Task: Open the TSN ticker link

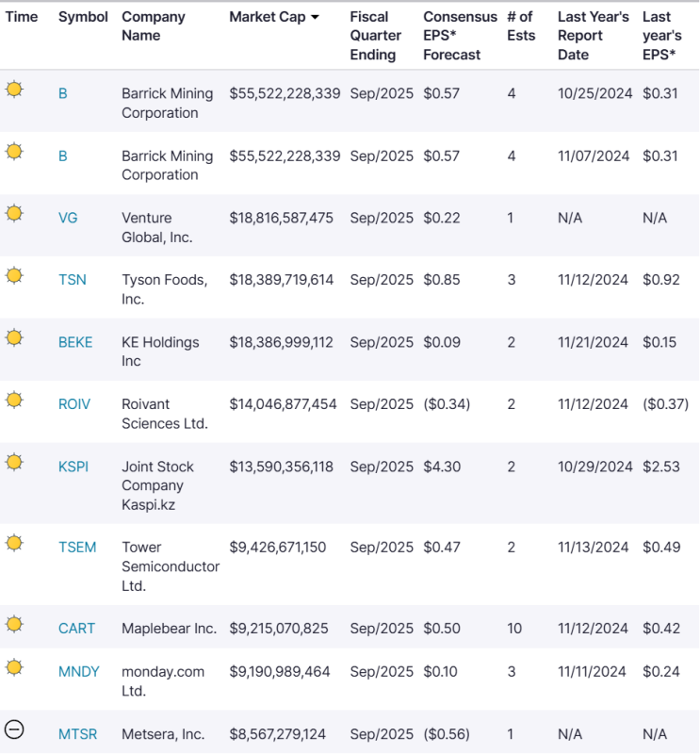Action: 73,280
